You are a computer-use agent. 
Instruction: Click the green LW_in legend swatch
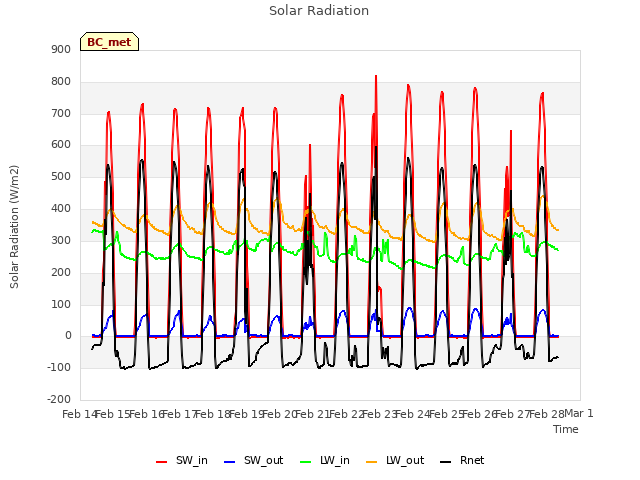[306, 462]
